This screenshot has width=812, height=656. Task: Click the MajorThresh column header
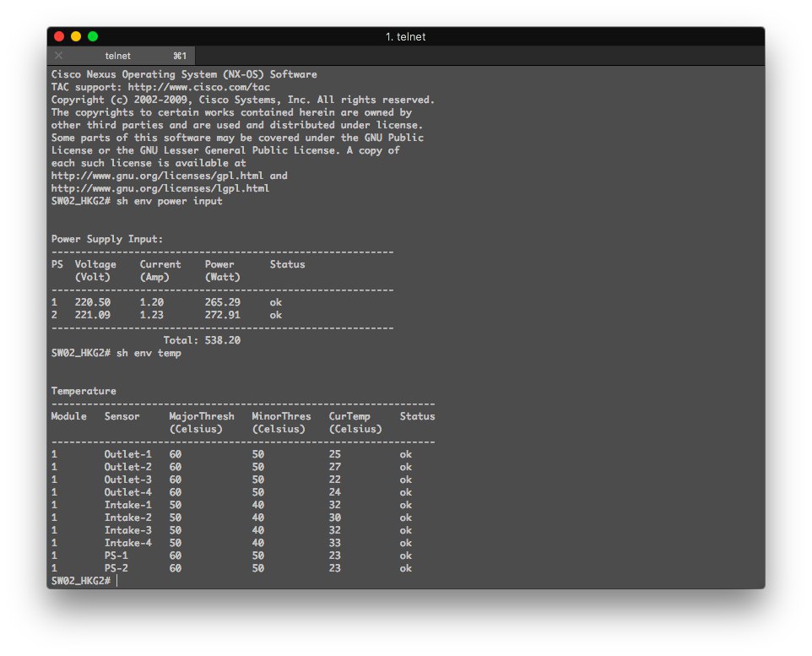tap(202, 416)
